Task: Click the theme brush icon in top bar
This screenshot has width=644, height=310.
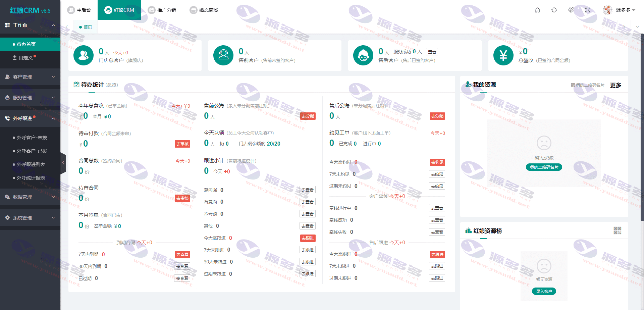Action: (571, 10)
